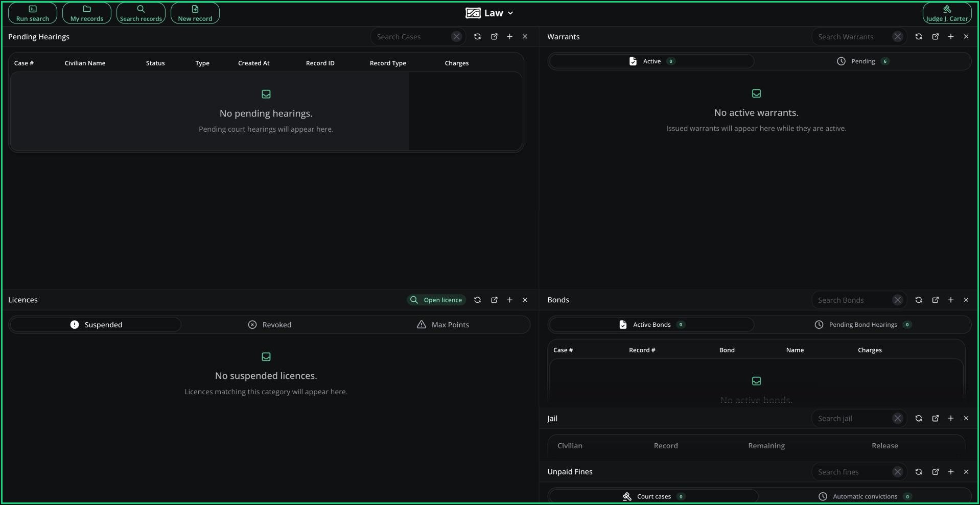Clear the Search Warrants field
The width and height of the screenshot is (980, 505).
point(898,37)
